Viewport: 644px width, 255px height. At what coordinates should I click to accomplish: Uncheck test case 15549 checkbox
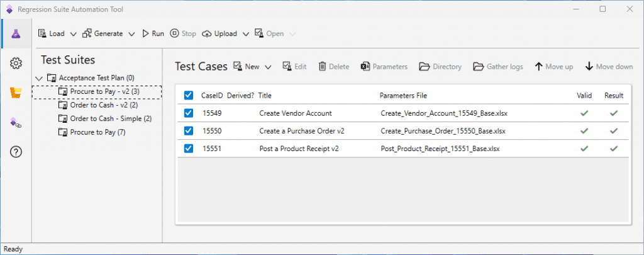click(189, 113)
